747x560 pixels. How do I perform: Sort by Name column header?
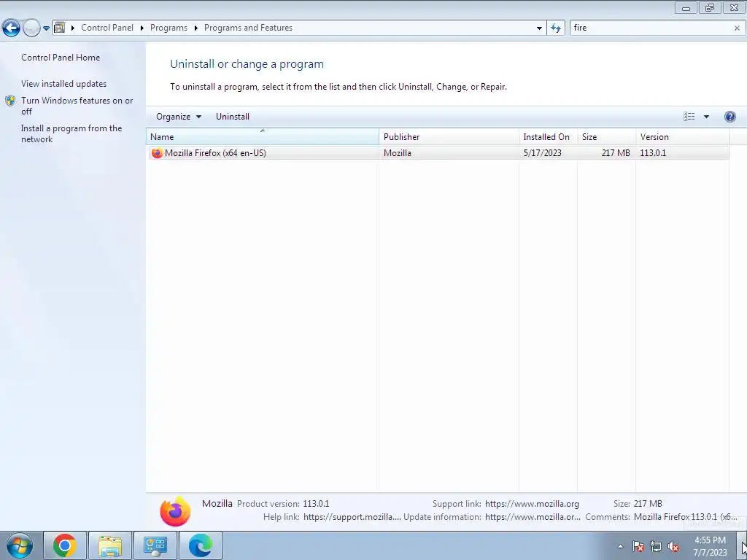(x=263, y=136)
